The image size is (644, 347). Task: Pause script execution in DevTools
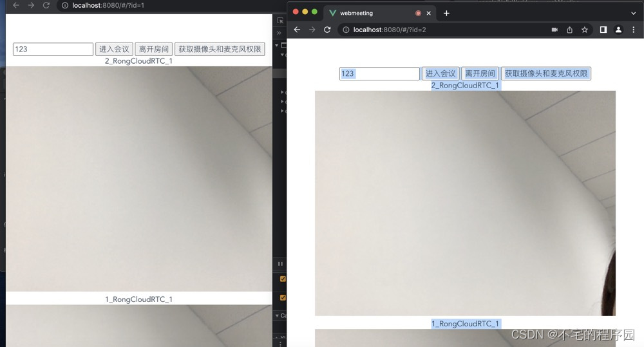280,264
